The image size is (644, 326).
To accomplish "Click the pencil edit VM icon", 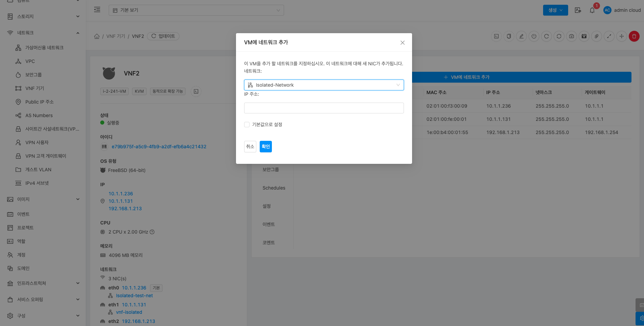I will pos(521,36).
